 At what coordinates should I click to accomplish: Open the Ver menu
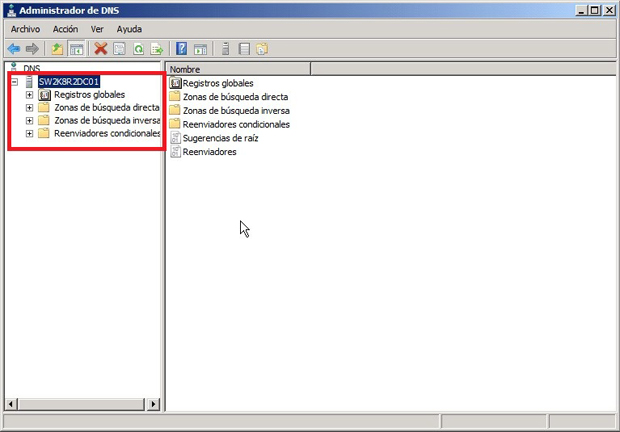pos(97,29)
